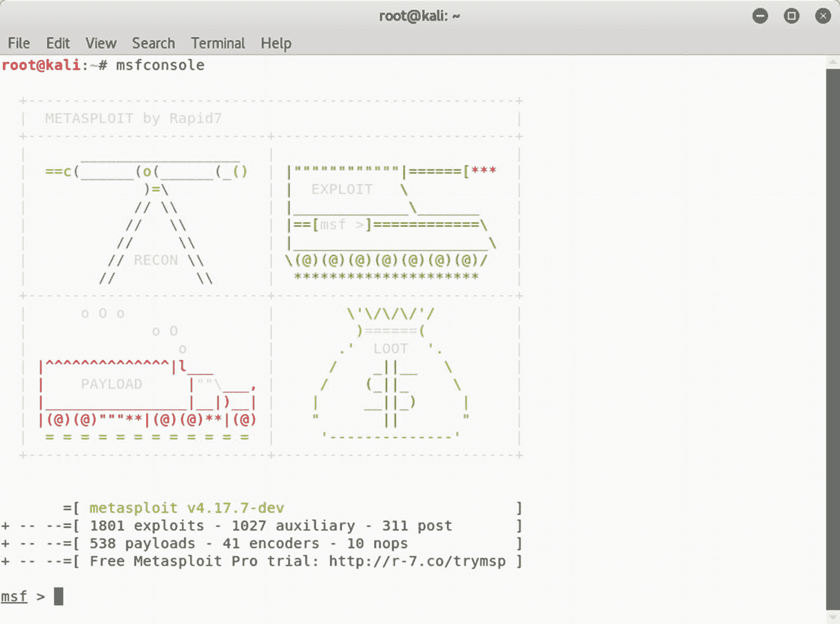Screen dimensions: 840x624
Task: Click the scrollbar up arrow at top
Action: [833, 61]
